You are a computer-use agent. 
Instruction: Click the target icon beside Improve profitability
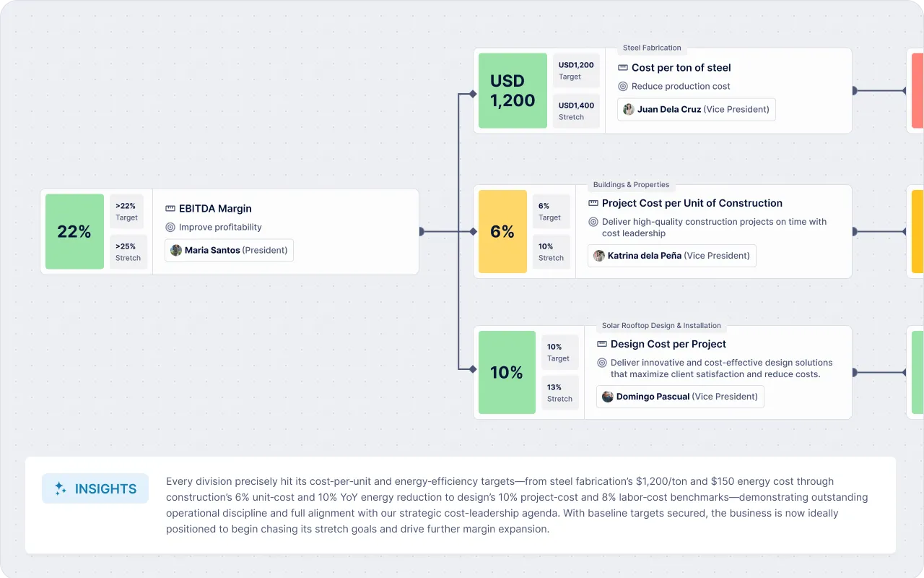point(170,227)
